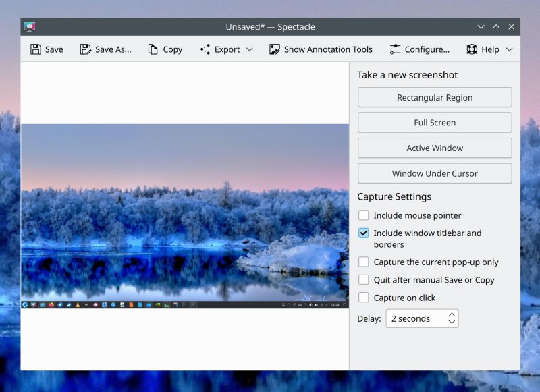Screen dimensions: 540x392
Task: Expand the Help menu
Action: pos(489,49)
